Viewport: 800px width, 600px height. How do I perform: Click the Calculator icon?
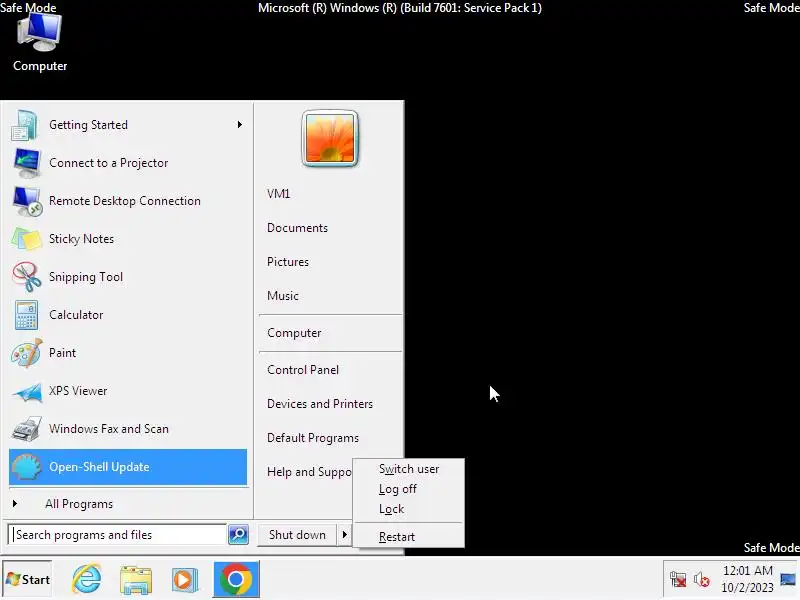pyautogui.click(x=26, y=315)
